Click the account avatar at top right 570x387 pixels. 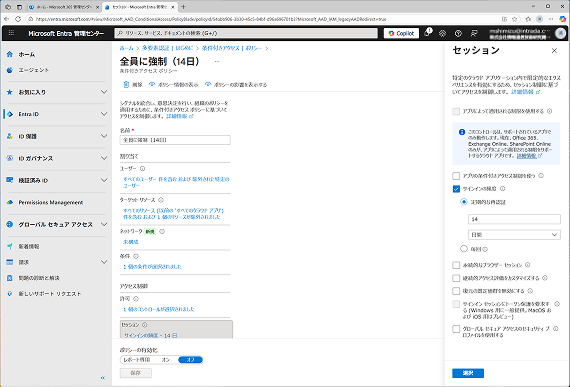point(560,33)
